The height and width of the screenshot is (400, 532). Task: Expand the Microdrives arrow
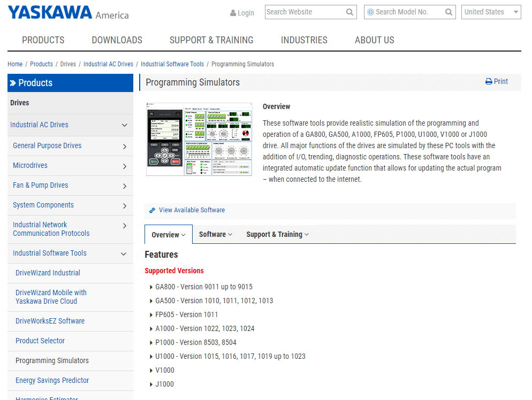pos(125,166)
